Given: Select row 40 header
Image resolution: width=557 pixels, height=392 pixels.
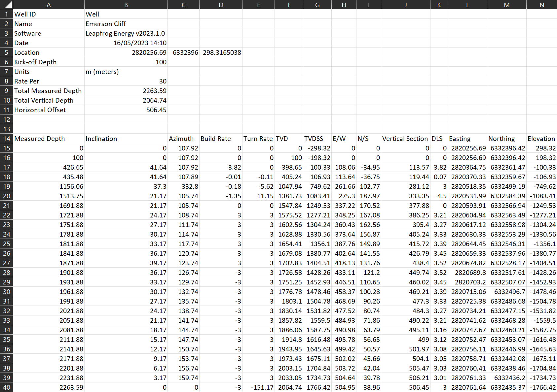Looking at the screenshot, I should click(x=7, y=387).
